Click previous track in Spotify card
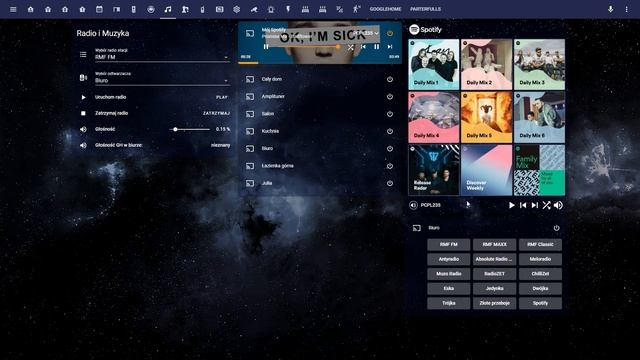 523,205
